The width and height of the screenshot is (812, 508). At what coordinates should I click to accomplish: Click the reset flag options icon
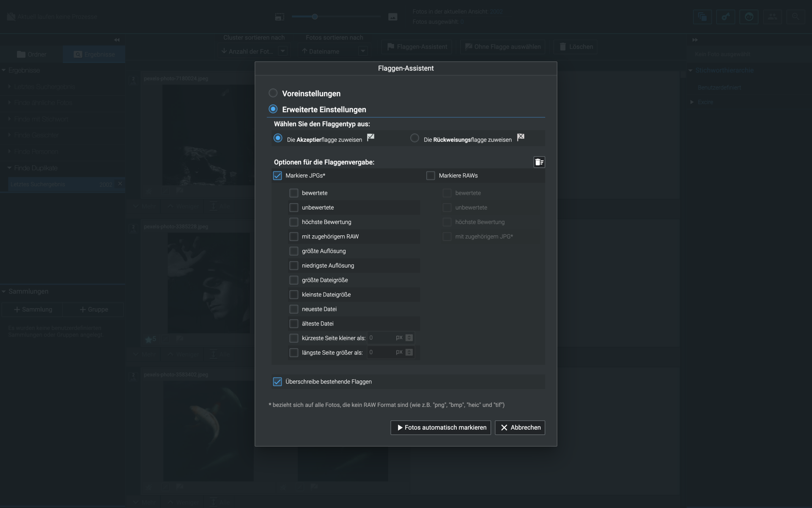(539, 162)
